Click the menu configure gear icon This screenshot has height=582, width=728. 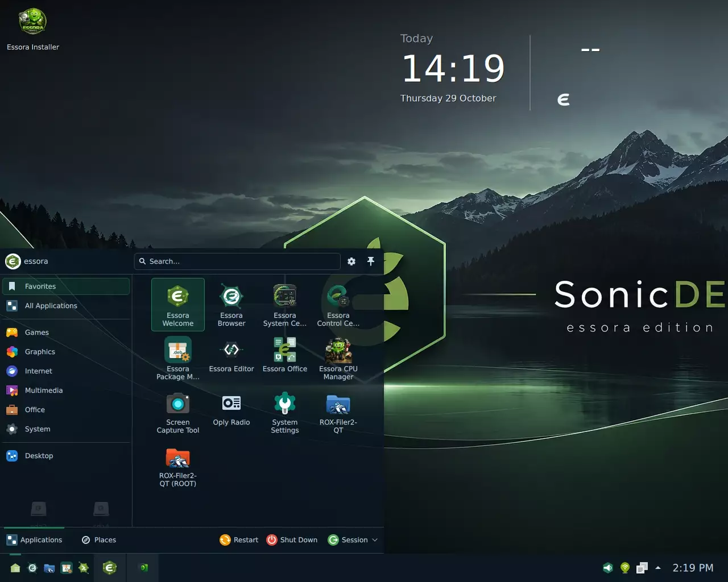[351, 261]
